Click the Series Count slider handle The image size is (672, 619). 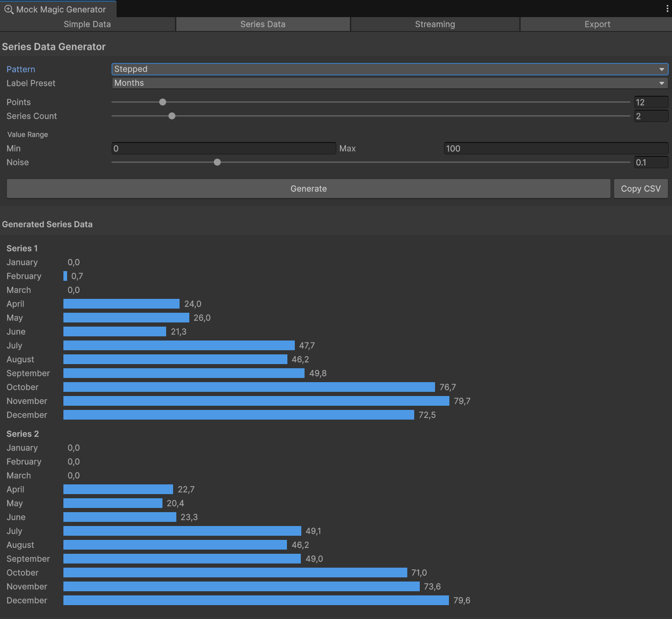pos(172,116)
